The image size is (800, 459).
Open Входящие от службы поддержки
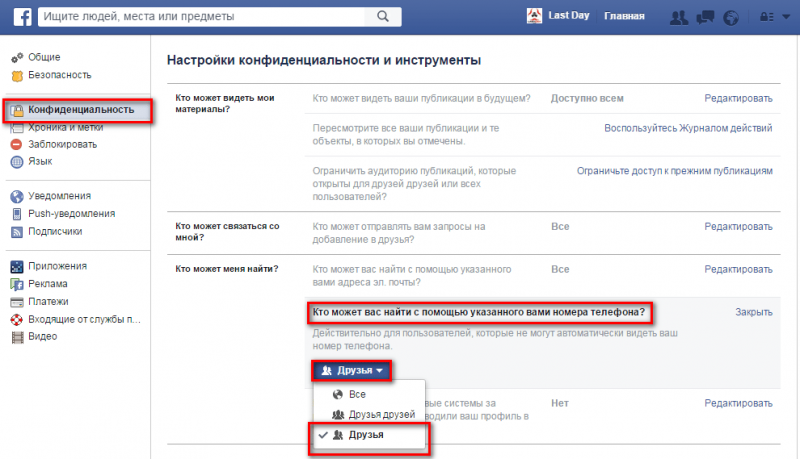point(84,319)
